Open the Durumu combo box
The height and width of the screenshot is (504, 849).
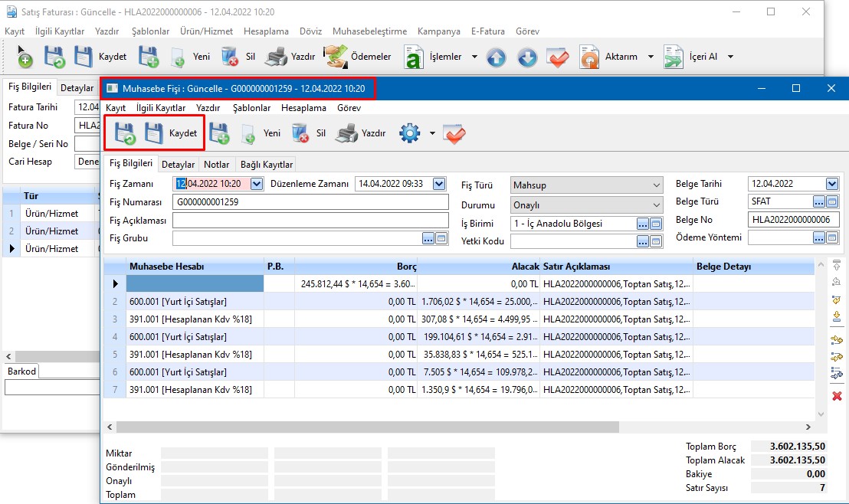click(x=586, y=205)
